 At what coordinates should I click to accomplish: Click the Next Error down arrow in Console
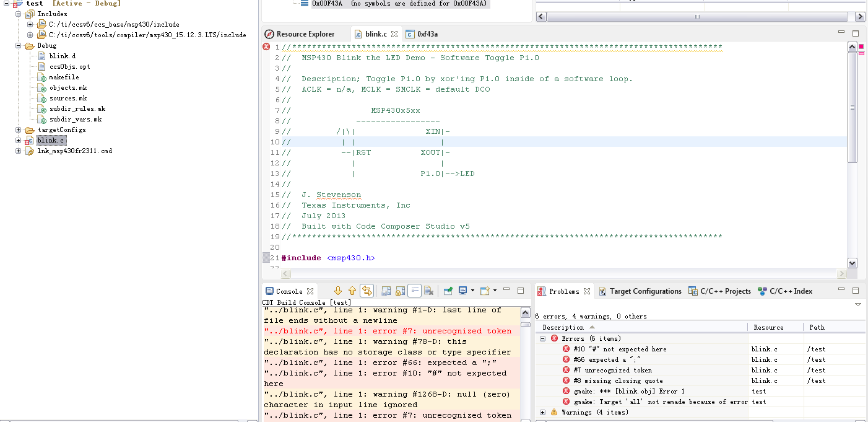pos(338,291)
